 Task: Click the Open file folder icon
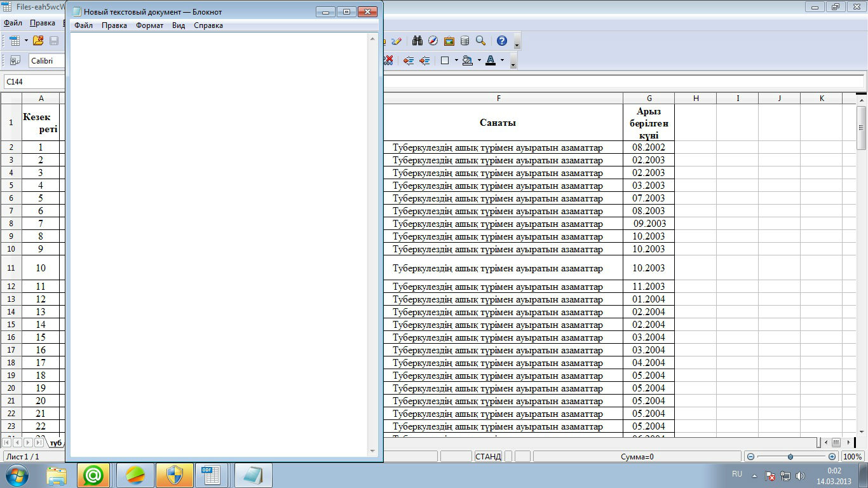click(x=38, y=41)
